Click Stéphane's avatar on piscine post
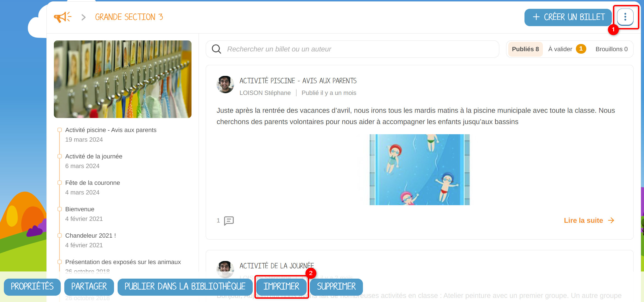644x302 pixels. pos(225,84)
